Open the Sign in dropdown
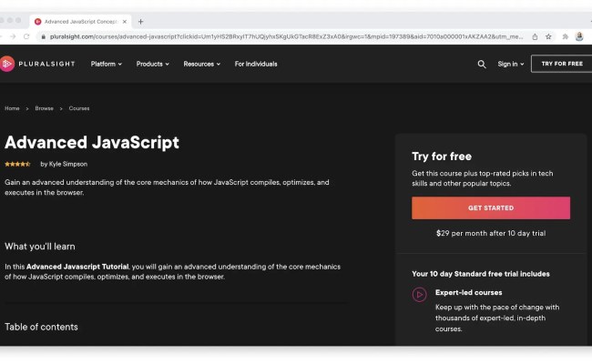The width and height of the screenshot is (592, 364). (x=510, y=64)
